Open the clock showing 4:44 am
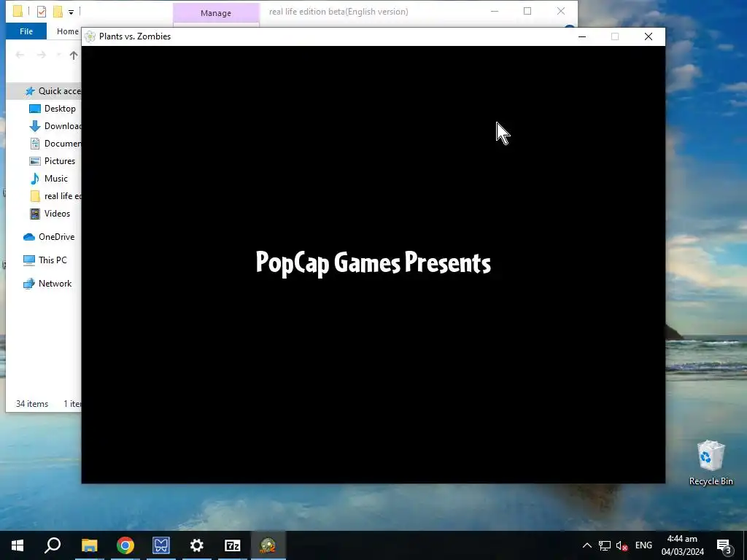Image resolution: width=747 pixels, height=560 pixels. click(x=682, y=545)
